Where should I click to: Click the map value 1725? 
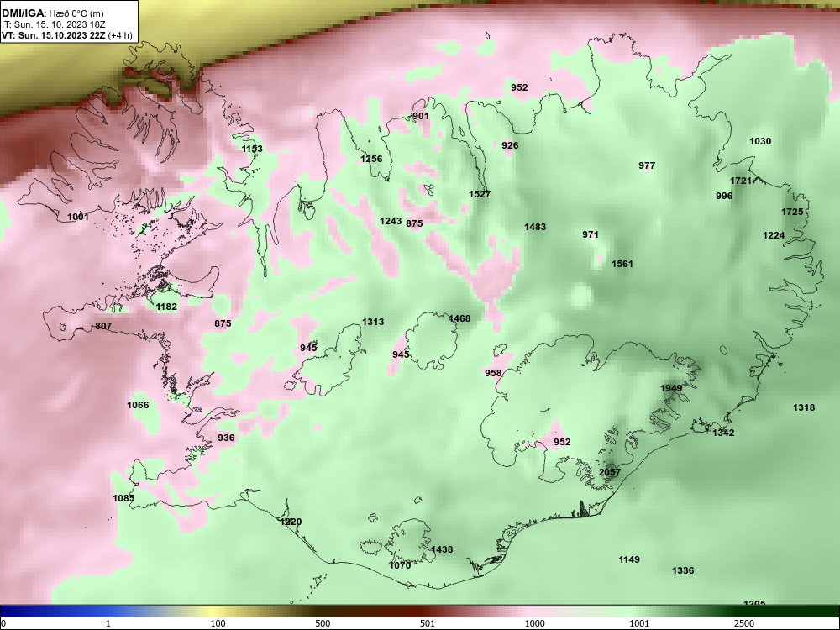click(792, 213)
